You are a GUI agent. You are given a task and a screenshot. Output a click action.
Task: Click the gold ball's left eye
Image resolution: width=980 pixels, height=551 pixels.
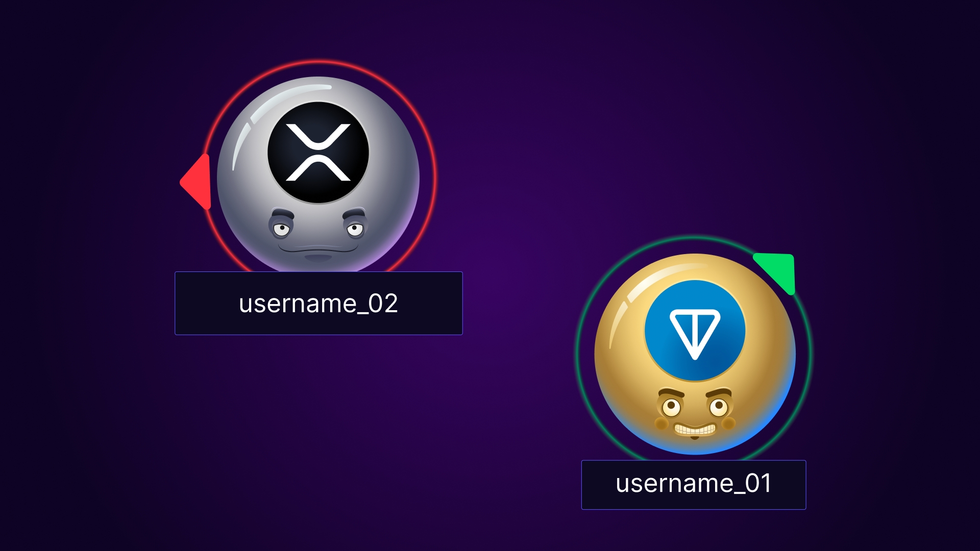tap(671, 407)
